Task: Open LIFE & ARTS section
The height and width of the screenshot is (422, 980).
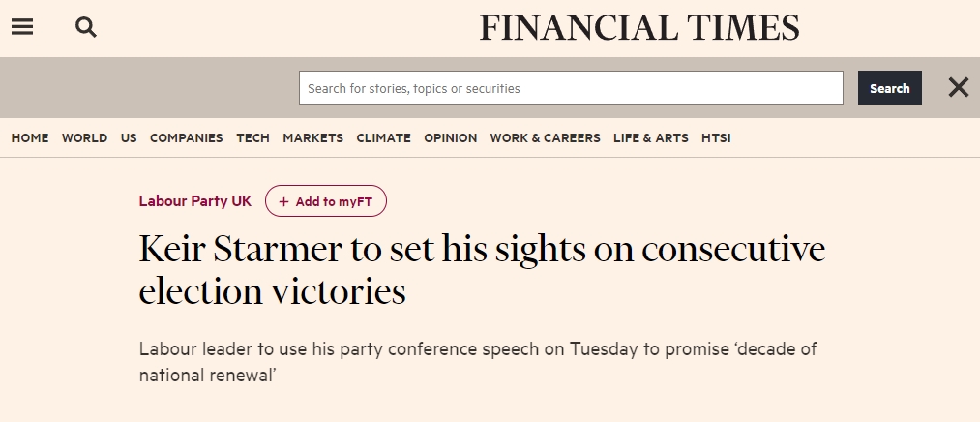Action: click(650, 138)
